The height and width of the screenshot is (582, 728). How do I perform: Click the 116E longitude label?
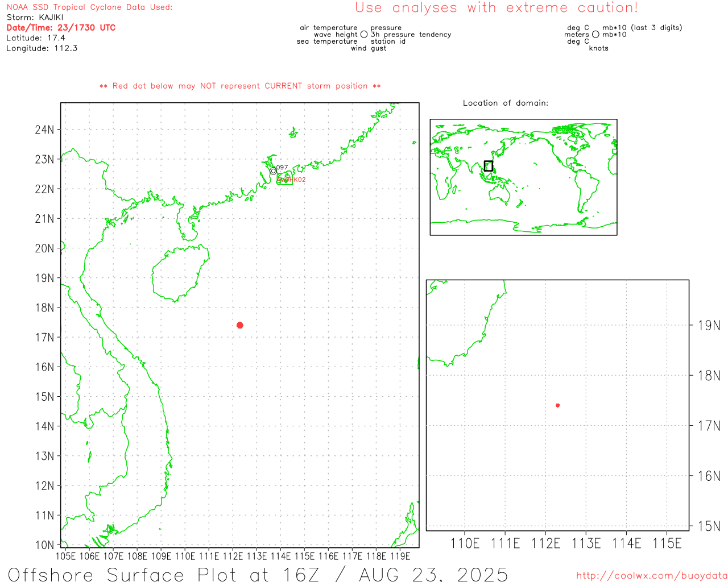click(328, 556)
